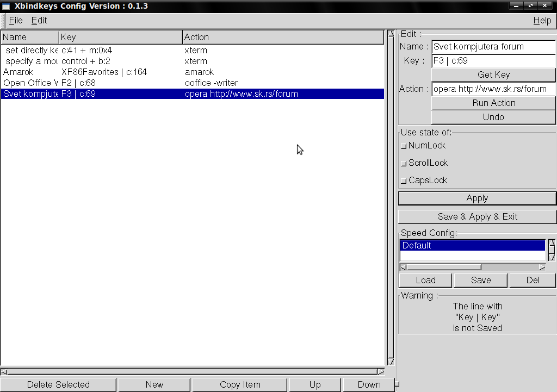Copy the selected item

[x=239, y=384]
